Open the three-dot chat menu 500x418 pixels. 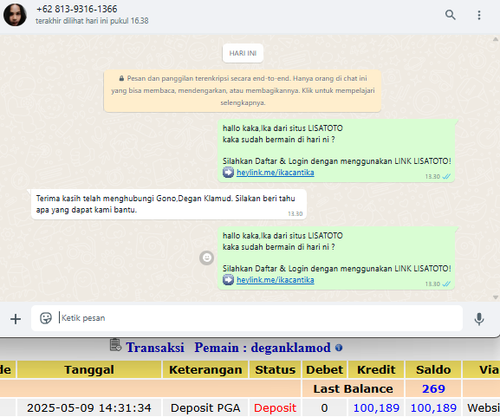pyautogui.click(x=479, y=15)
